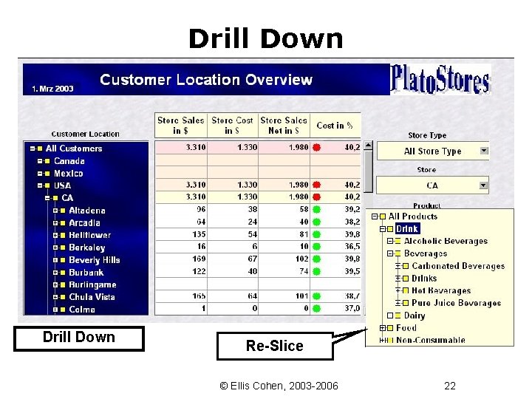Click red status indicator in All Customers row
532x399 pixels.
tap(316, 148)
